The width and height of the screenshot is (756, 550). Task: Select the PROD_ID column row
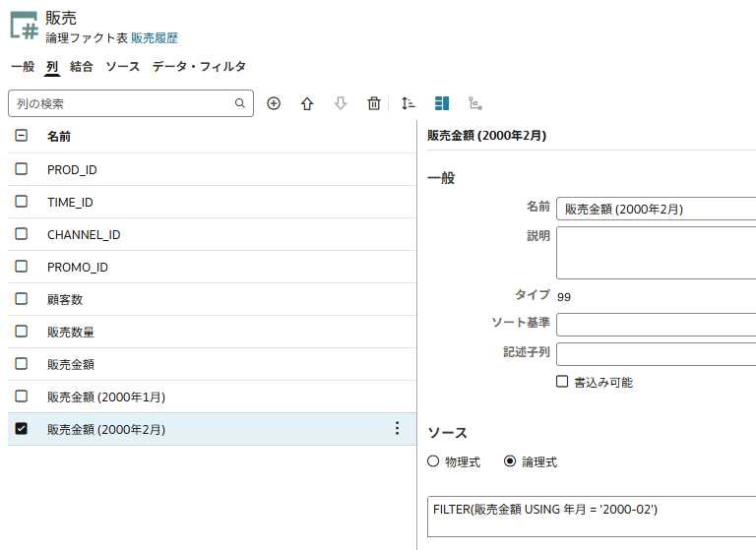213,169
